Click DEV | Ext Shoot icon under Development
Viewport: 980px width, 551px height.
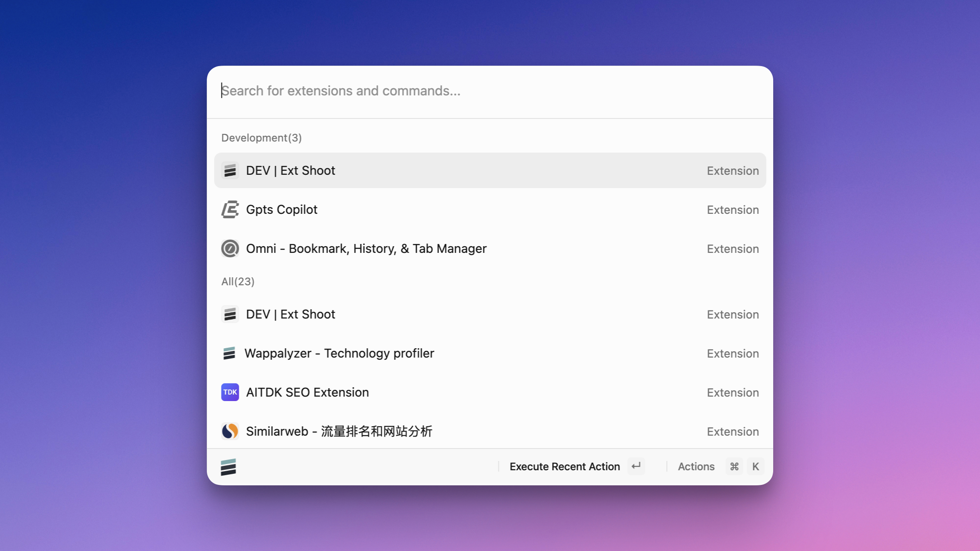(230, 170)
